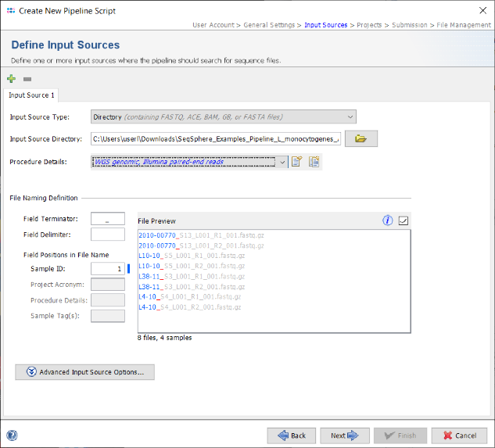Open the Procedure Details dropdown
The width and height of the screenshot is (495, 448).
(282, 162)
